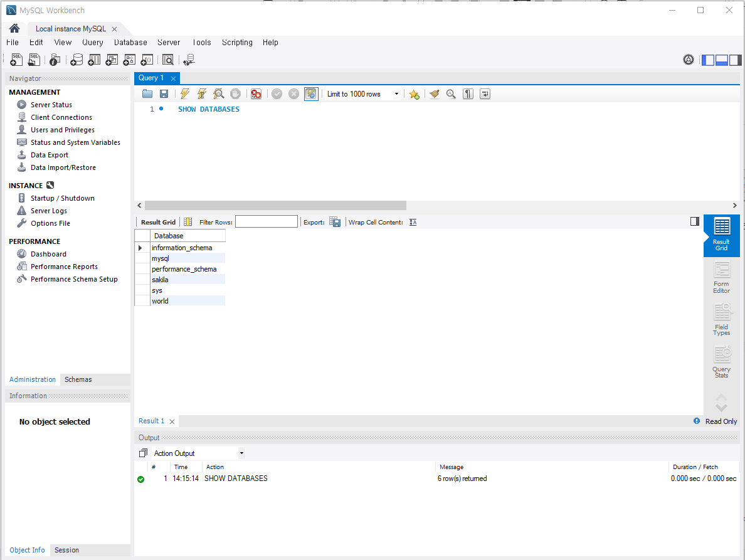Open the Query menu
The width and height of the screenshot is (745, 560).
93,42
